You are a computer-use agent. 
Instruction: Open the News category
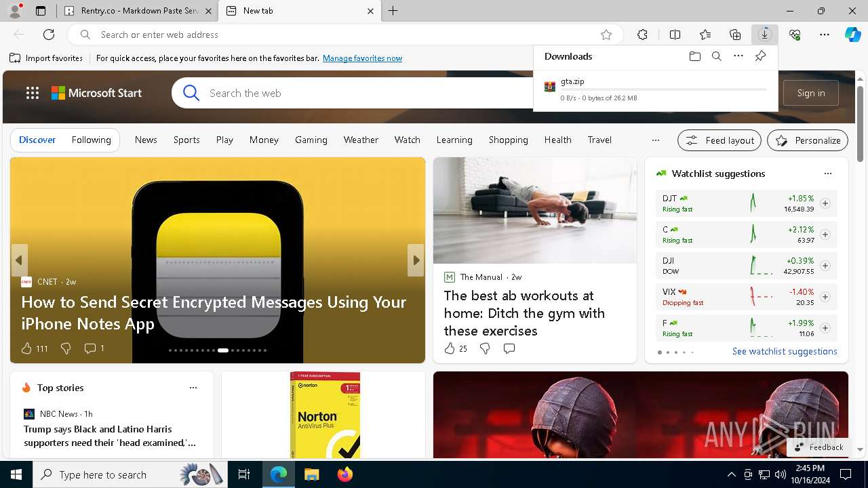pyautogui.click(x=146, y=140)
